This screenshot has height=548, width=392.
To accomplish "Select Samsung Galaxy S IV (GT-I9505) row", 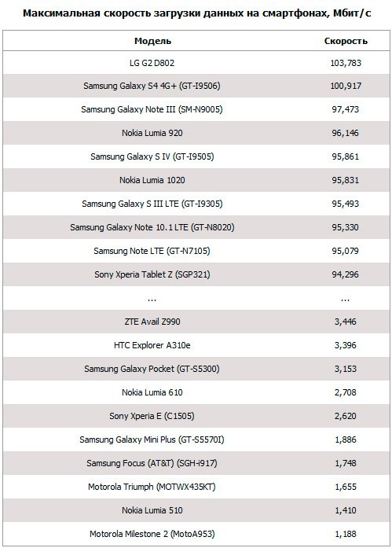I will pos(196,156).
